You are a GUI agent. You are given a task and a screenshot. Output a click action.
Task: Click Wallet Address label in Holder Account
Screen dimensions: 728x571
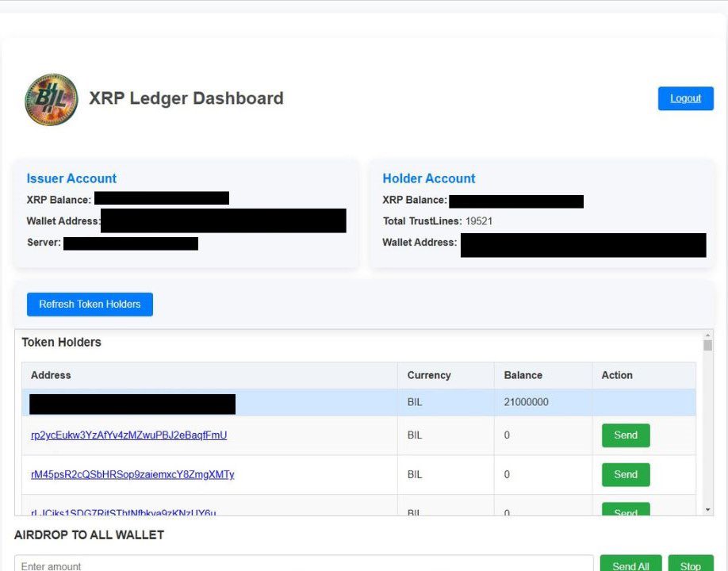click(420, 243)
